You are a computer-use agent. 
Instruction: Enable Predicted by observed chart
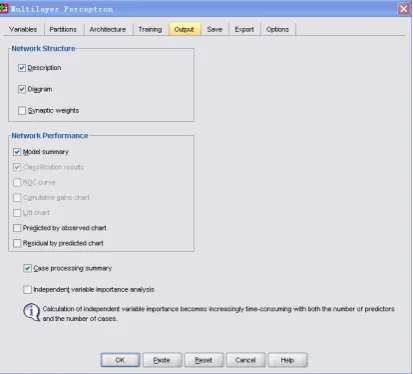tap(17, 228)
